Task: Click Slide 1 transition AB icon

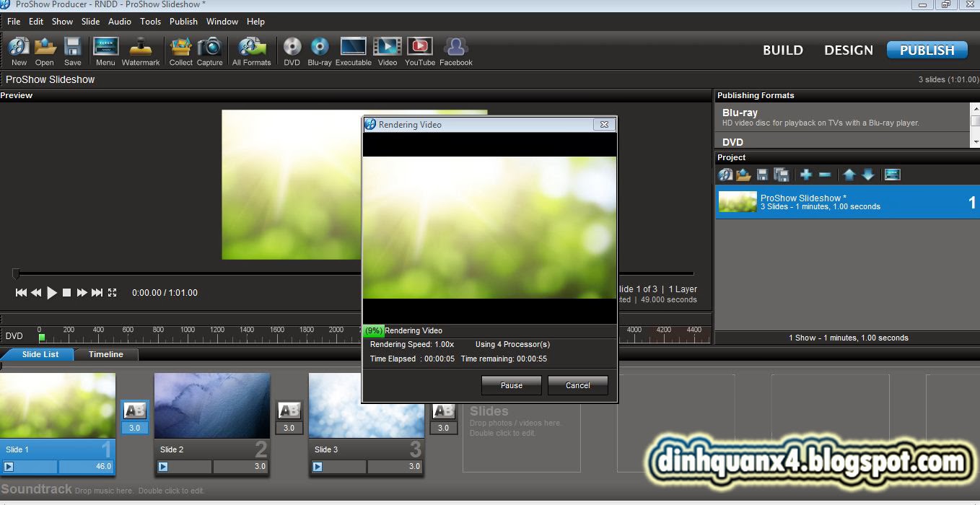Action: coord(135,410)
